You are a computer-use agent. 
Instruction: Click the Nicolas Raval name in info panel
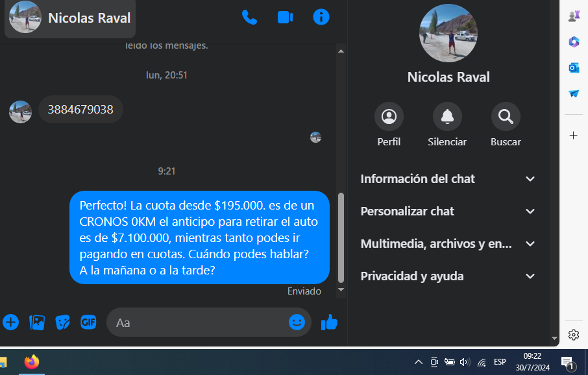[448, 77]
